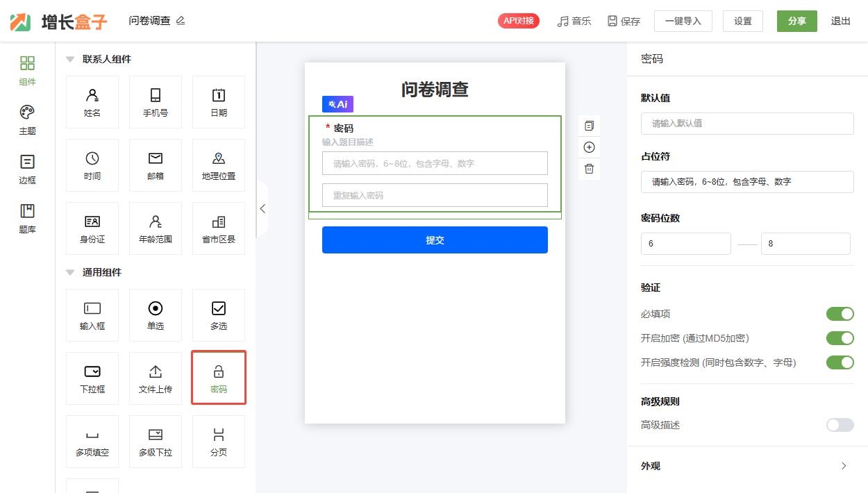Viewport: 868px width, 493px height.
Task: Copy the password question with the duplicate icon
Action: click(589, 126)
